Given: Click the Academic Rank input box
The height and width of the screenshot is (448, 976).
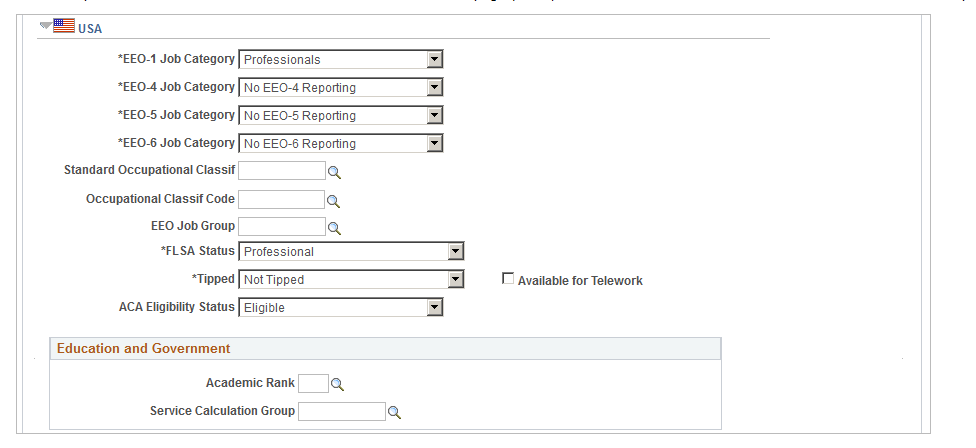Looking at the screenshot, I should [x=313, y=383].
